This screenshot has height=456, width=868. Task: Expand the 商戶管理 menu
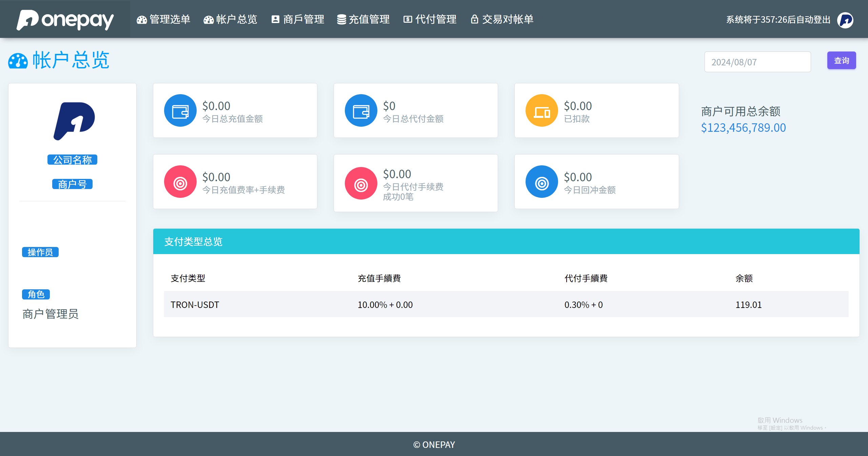(x=298, y=19)
